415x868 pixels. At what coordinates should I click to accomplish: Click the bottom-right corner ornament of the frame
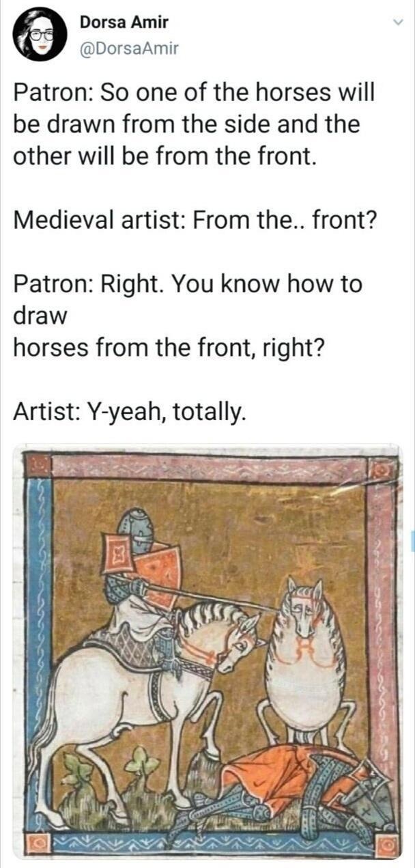point(388,845)
